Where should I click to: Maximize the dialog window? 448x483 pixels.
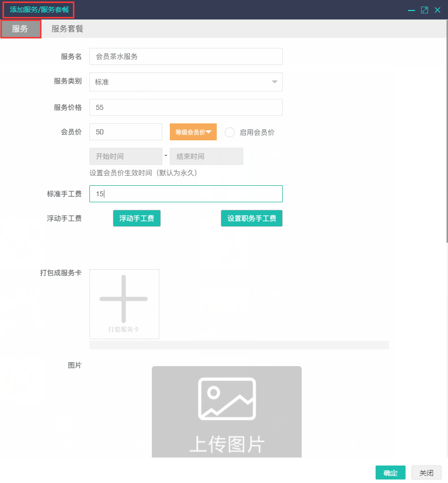(x=424, y=10)
